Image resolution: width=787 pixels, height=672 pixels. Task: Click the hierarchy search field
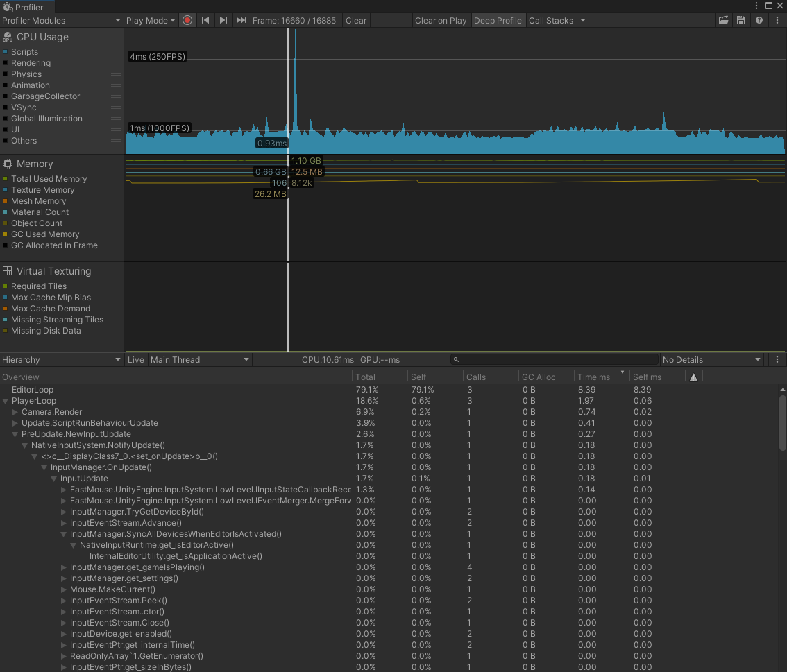point(555,359)
